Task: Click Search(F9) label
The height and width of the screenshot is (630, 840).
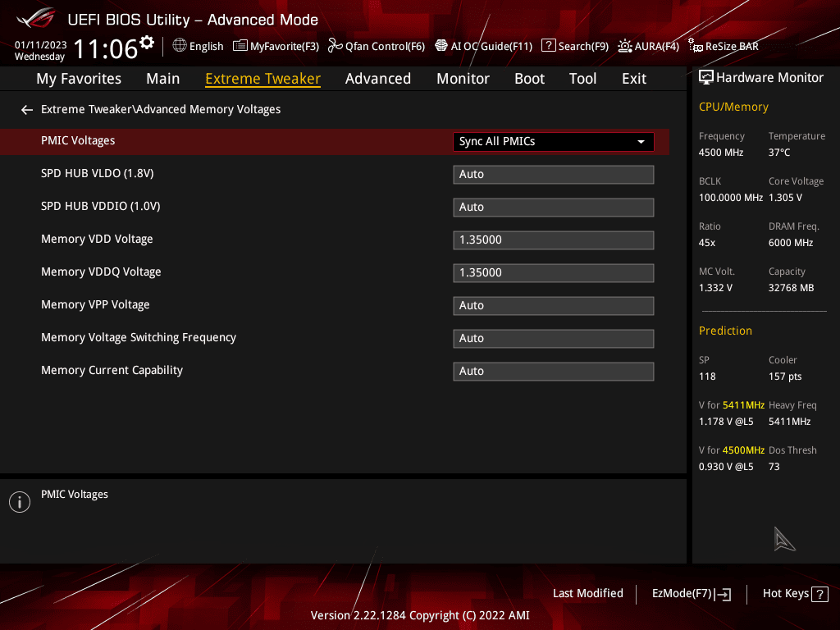Action: click(583, 47)
